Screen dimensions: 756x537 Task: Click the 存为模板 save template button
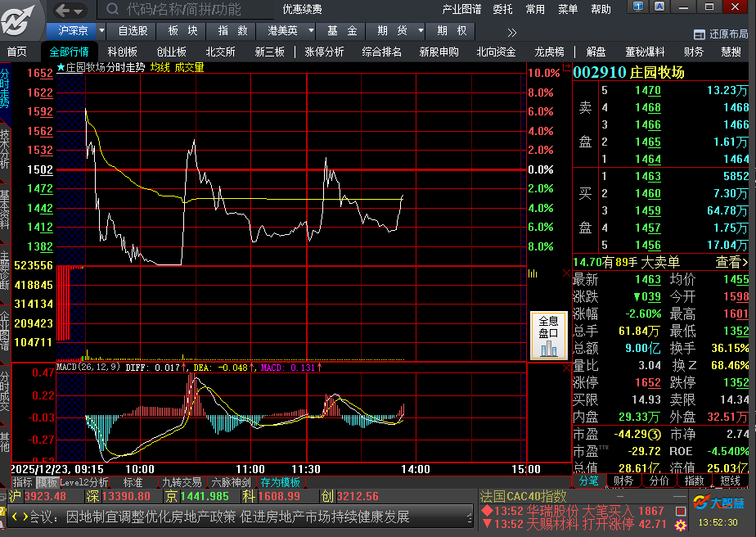(280, 482)
